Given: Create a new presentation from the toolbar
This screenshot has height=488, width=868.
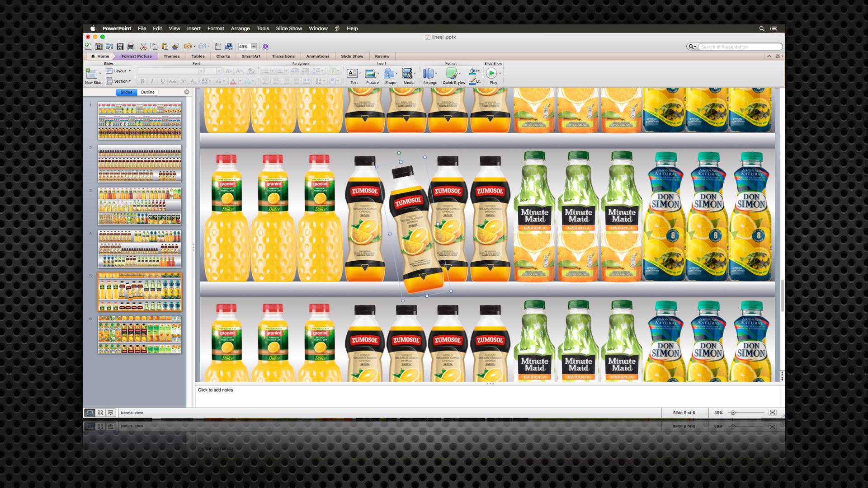Looking at the screenshot, I should click(x=88, y=47).
